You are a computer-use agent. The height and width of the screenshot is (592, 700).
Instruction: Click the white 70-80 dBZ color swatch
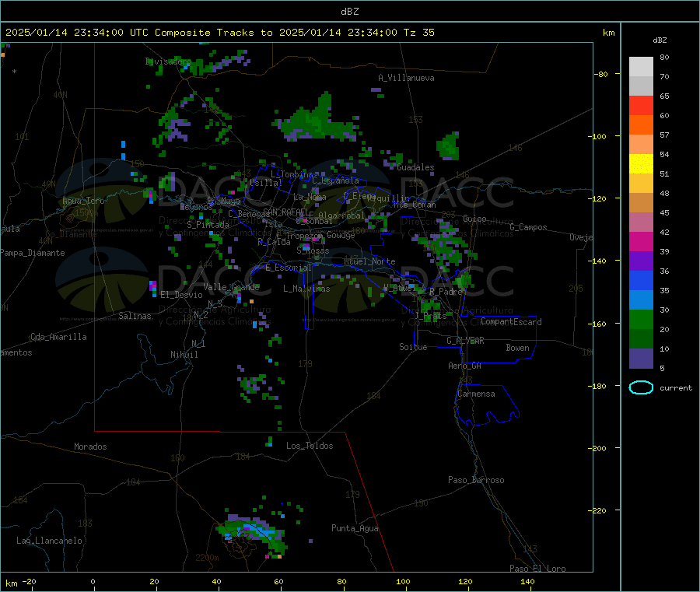tap(641, 67)
